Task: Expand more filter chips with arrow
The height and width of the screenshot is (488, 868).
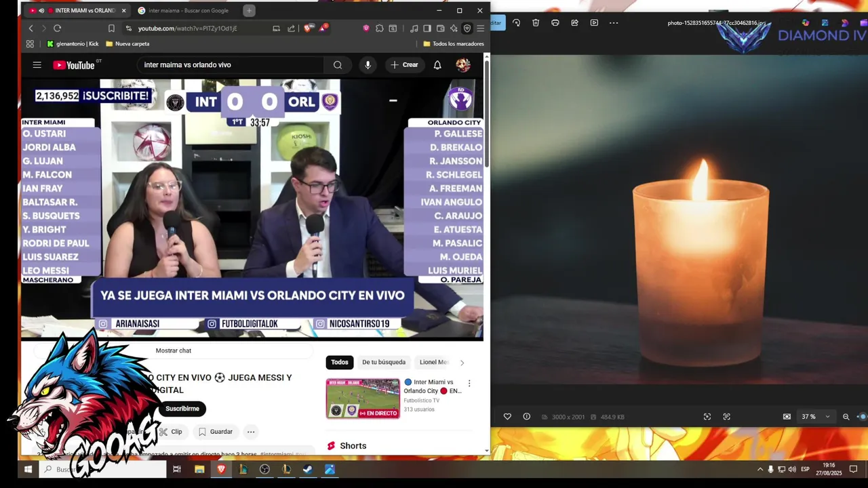Action: pyautogui.click(x=462, y=363)
